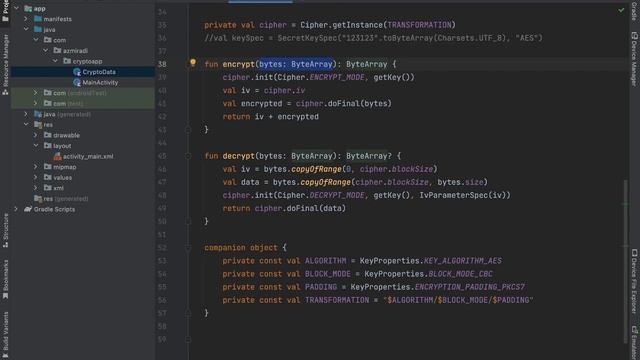Screen dimensions: 640x360
Task: Collapse the layout folder chevron
Action: (36, 146)
